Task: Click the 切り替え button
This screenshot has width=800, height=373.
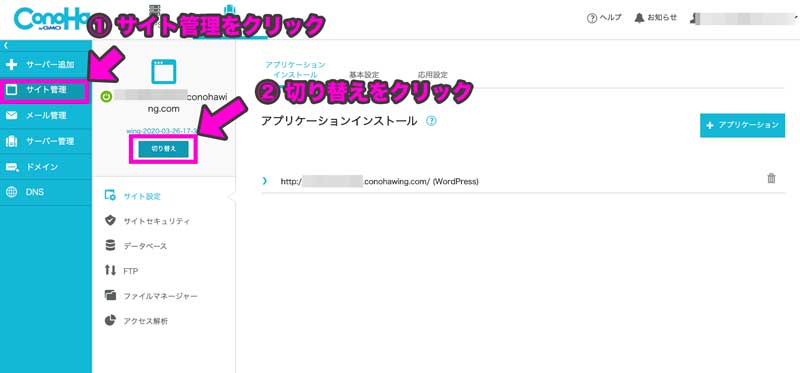Action: click(x=163, y=149)
